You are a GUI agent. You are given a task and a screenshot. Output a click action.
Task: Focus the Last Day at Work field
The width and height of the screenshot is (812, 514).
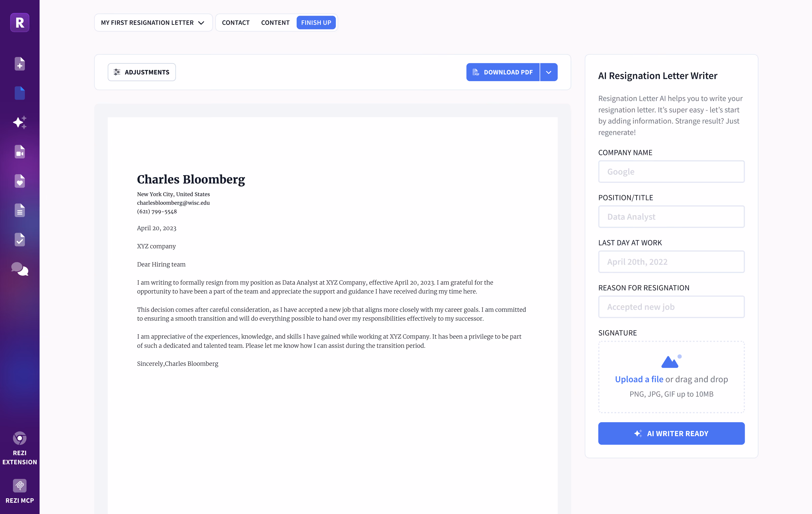coord(671,262)
